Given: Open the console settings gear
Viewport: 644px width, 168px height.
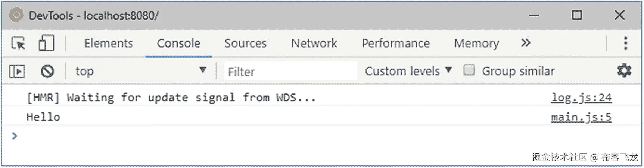Looking at the screenshot, I should [624, 70].
